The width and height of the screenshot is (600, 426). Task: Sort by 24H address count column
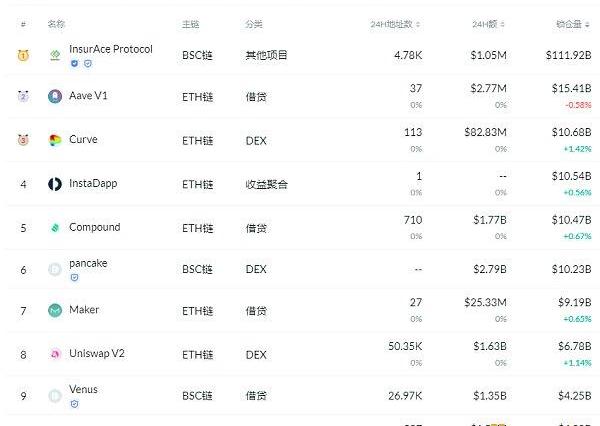395,24
